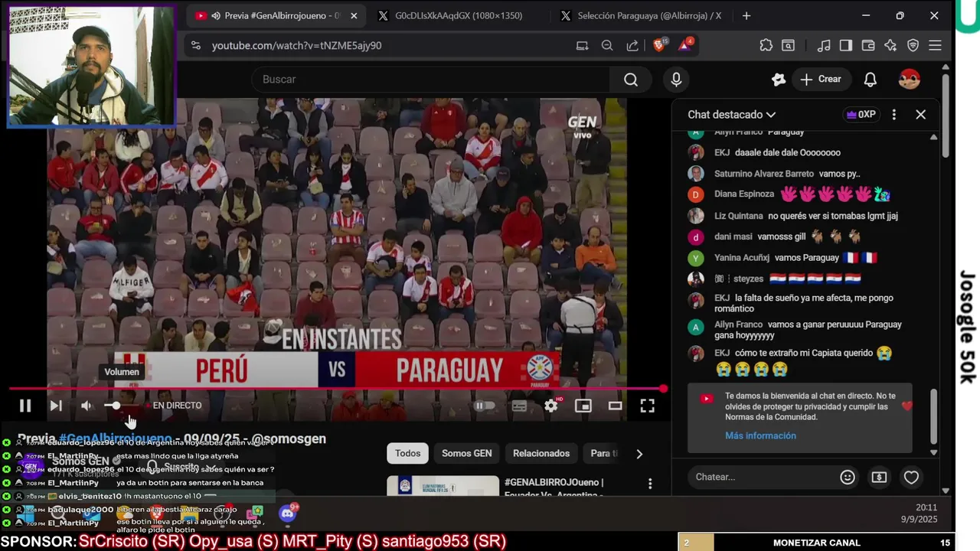This screenshot has height=551, width=980.
Task: Open the #GENALBIRROJOueno suggested video thumbnail
Action: [443, 487]
